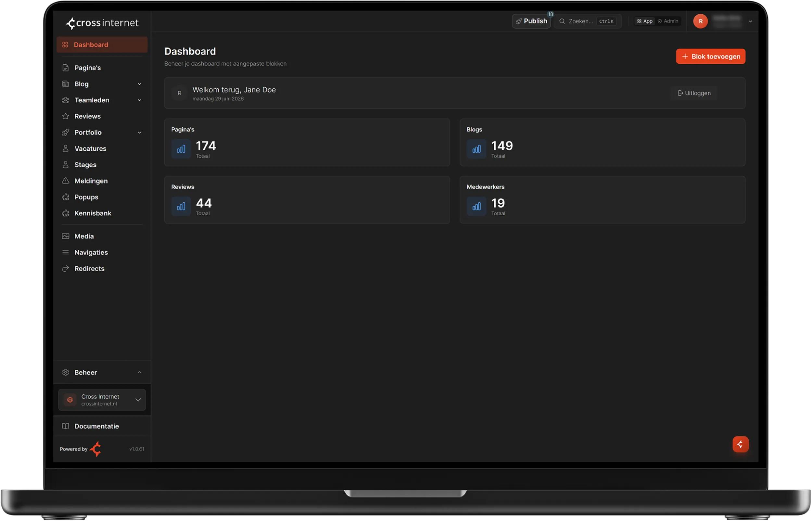Click the Uitloggen button
812x521 pixels.
click(694, 93)
